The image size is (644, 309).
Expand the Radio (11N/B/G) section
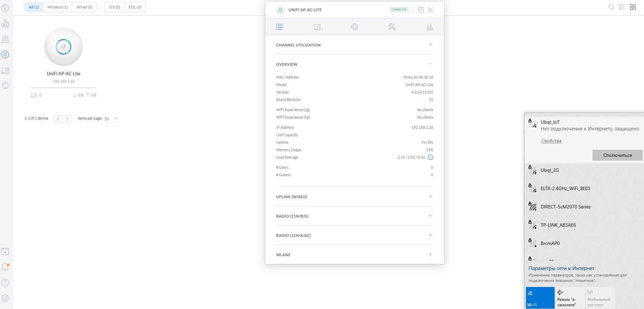point(430,216)
